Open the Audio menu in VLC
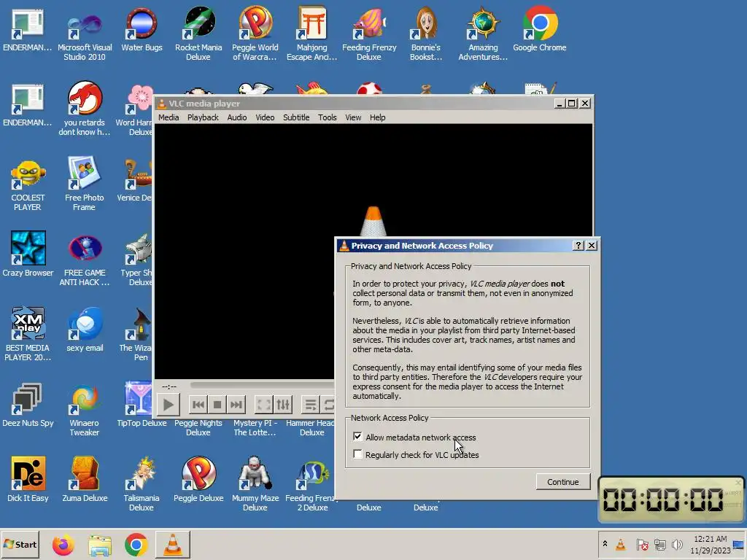This screenshot has width=747, height=560. [237, 117]
